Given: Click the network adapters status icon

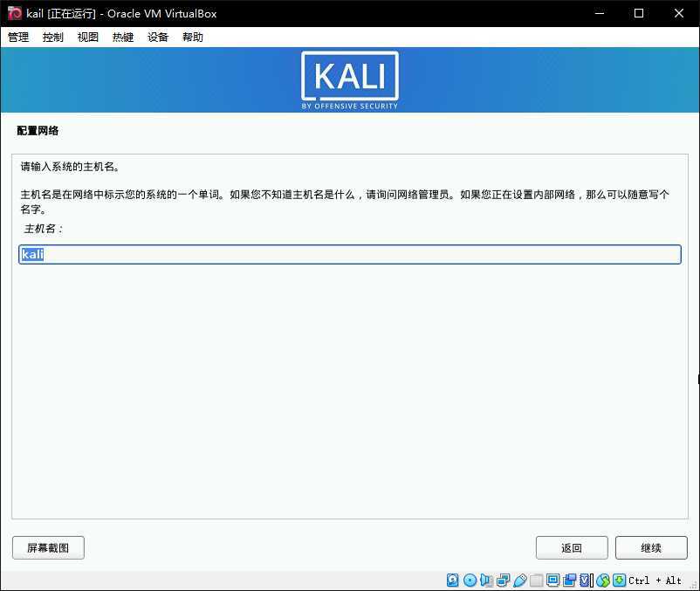Looking at the screenshot, I should click(x=503, y=581).
